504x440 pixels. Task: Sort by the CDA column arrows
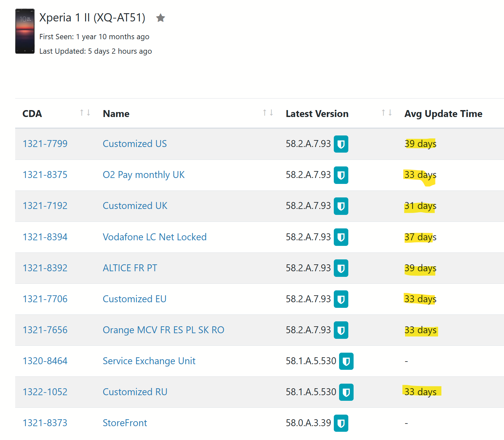pos(85,113)
